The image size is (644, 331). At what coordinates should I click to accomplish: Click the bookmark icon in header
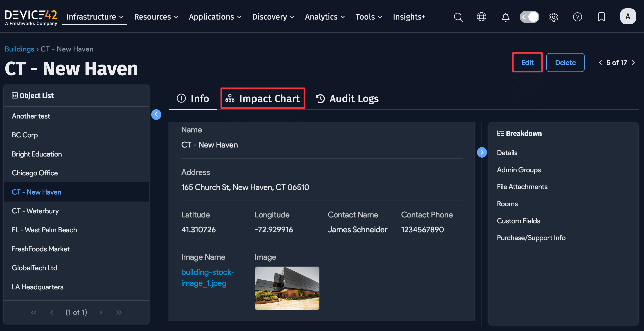coord(601,17)
